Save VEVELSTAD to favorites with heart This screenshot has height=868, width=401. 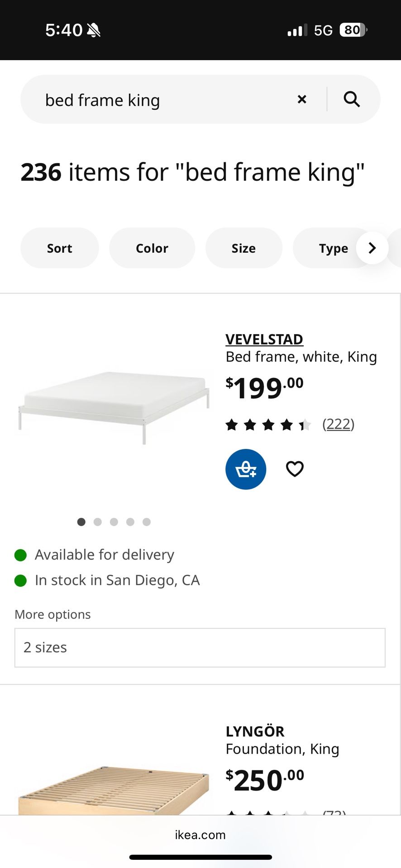[295, 469]
